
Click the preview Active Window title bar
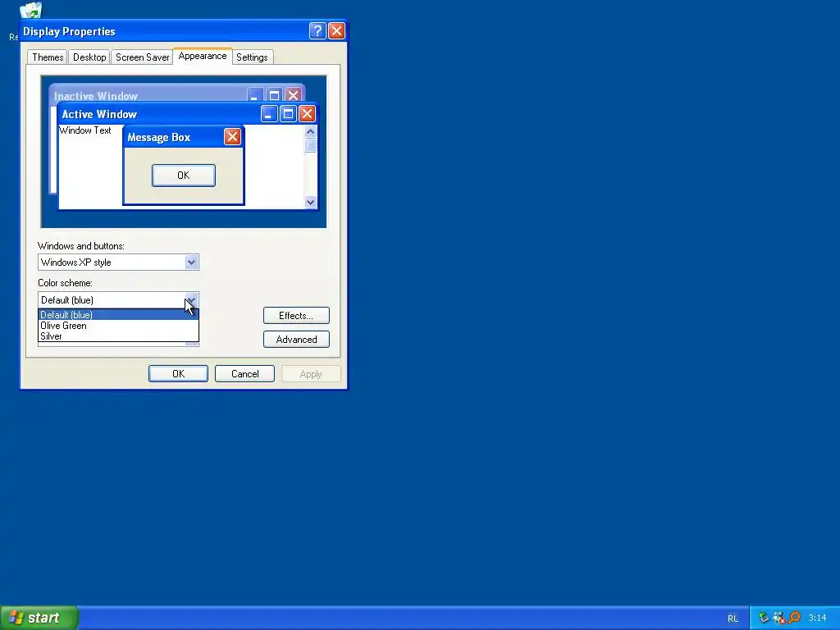188,113
